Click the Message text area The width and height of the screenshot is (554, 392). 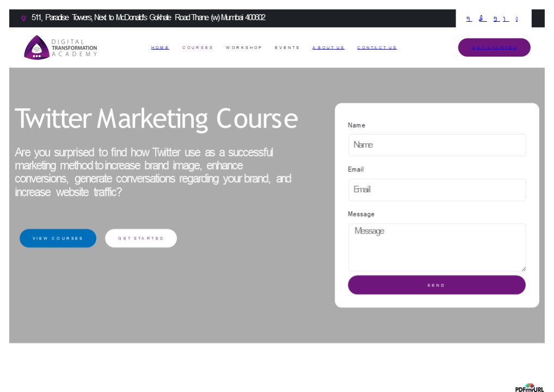coord(436,247)
